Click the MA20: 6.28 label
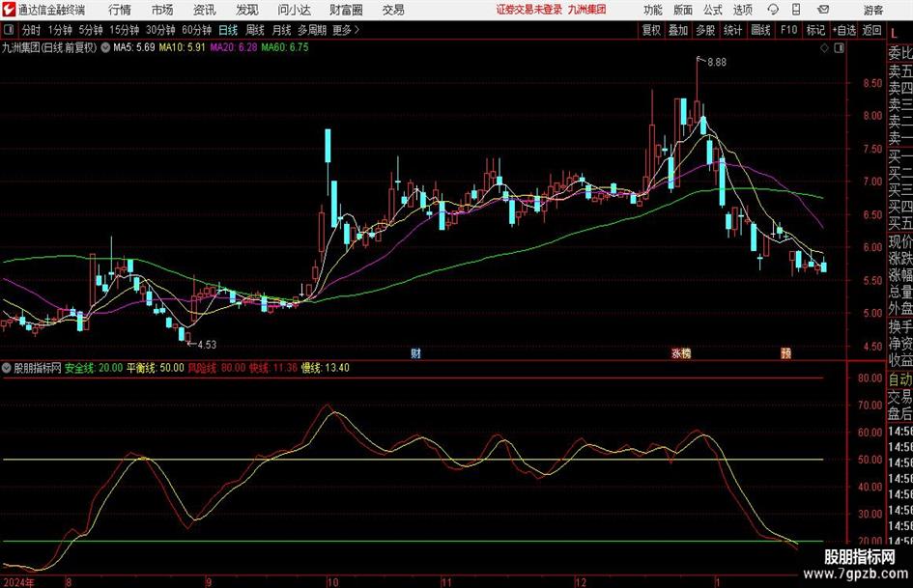 click(x=234, y=47)
